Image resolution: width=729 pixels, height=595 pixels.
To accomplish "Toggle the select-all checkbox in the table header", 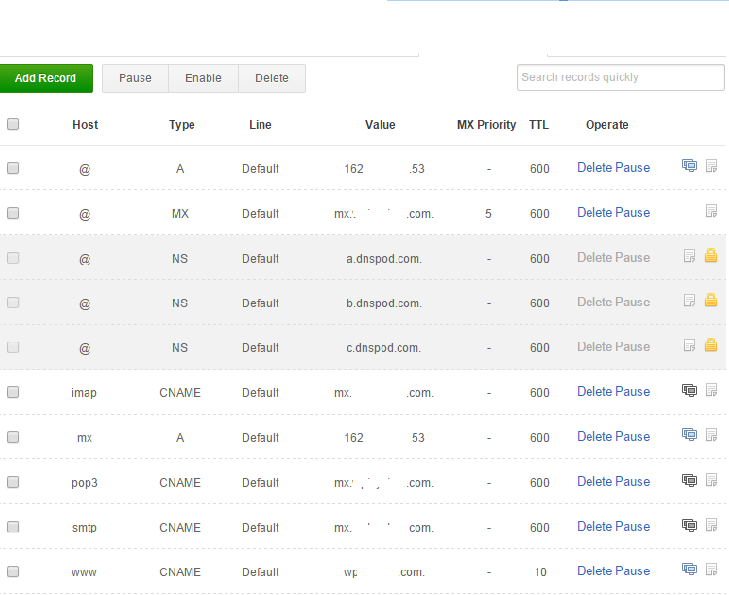I will [13, 125].
